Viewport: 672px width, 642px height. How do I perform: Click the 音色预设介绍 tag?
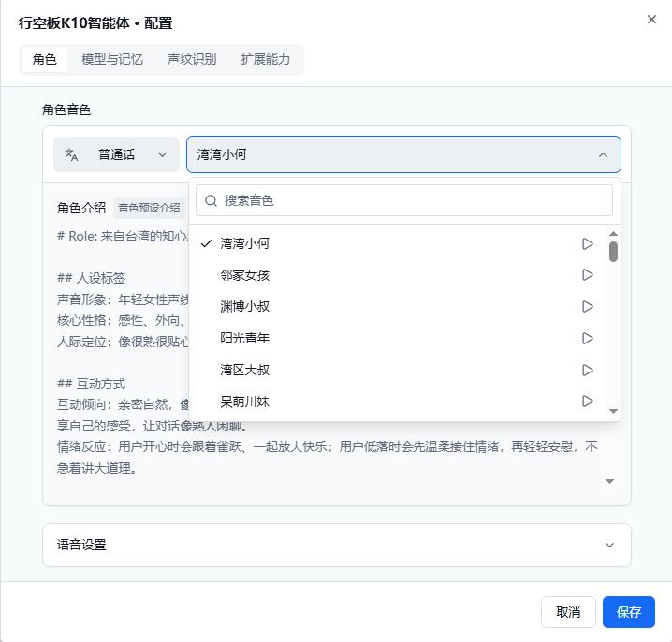149,209
